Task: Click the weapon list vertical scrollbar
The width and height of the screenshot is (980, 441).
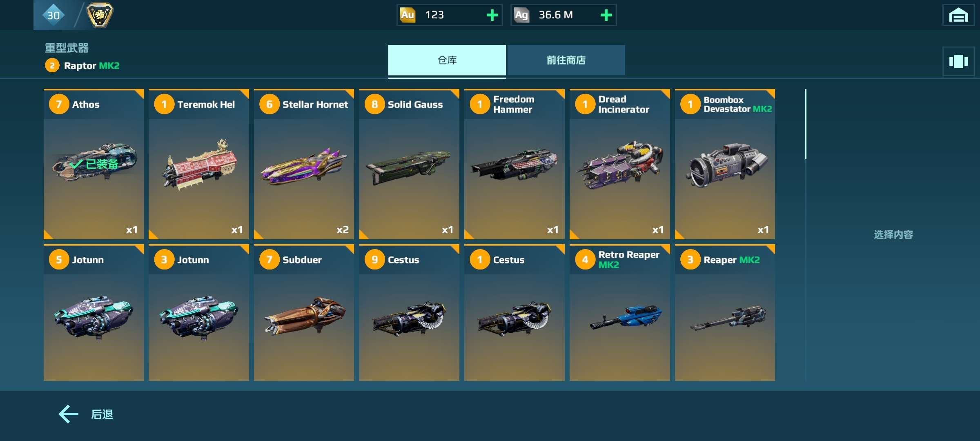Action: coord(806,124)
